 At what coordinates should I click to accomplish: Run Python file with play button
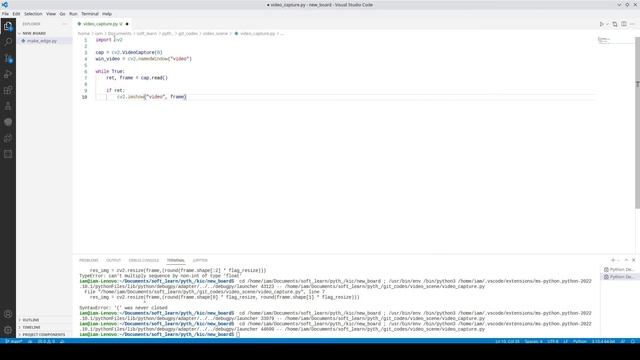602,24
